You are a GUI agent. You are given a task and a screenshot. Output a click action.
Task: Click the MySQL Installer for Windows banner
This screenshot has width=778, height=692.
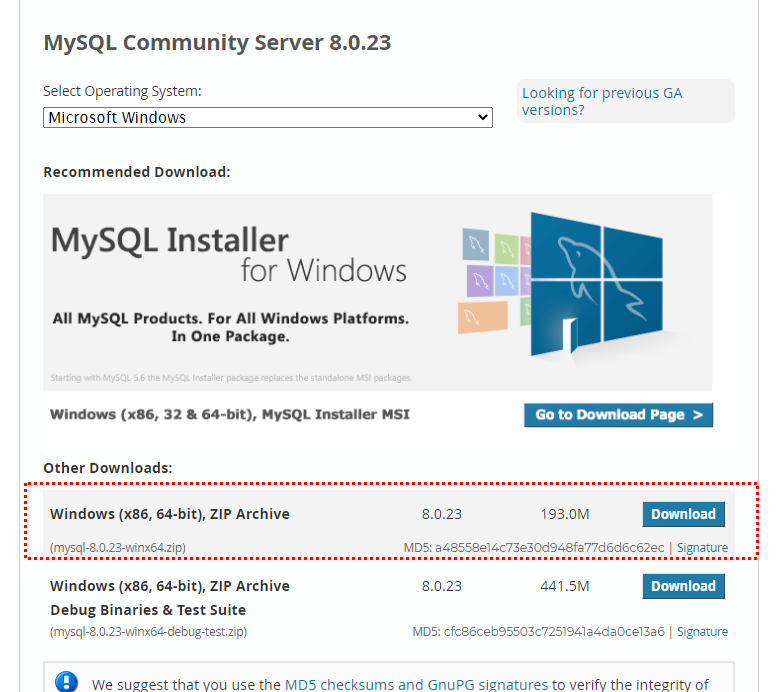(x=377, y=292)
